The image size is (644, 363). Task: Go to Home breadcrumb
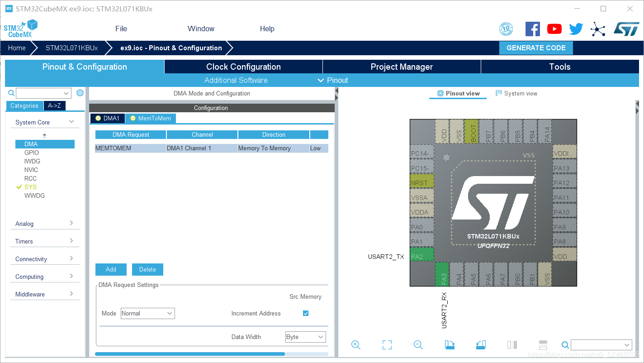pyautogui.click(x=17, y=48)
